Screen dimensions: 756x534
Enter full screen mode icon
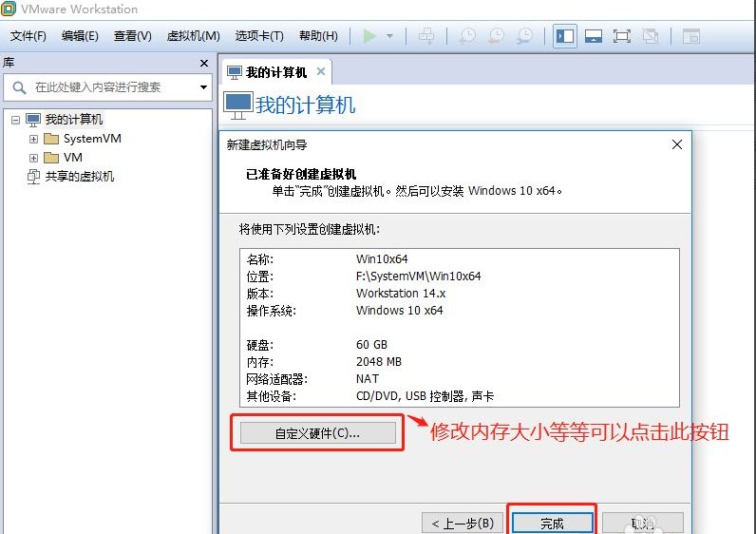(x=622, y=36)
